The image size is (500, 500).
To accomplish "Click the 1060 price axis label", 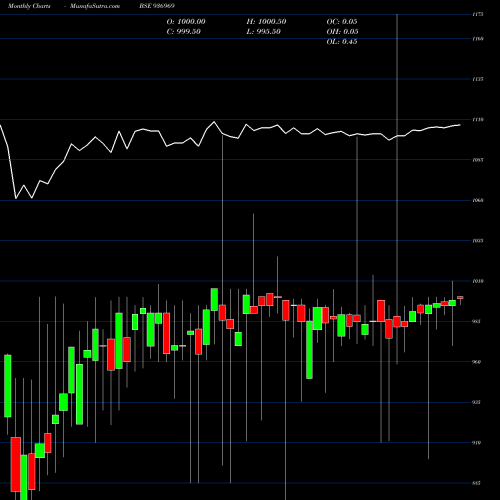I will tap(478, 201).
